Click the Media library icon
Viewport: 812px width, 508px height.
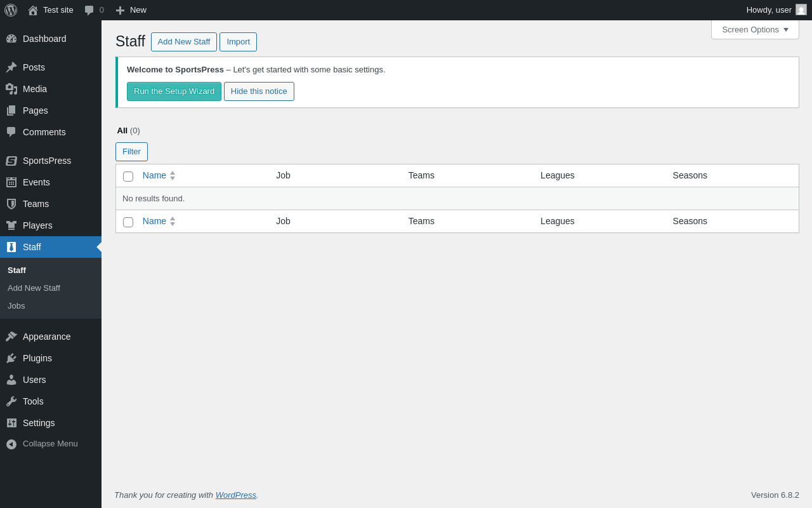point(11,89)
